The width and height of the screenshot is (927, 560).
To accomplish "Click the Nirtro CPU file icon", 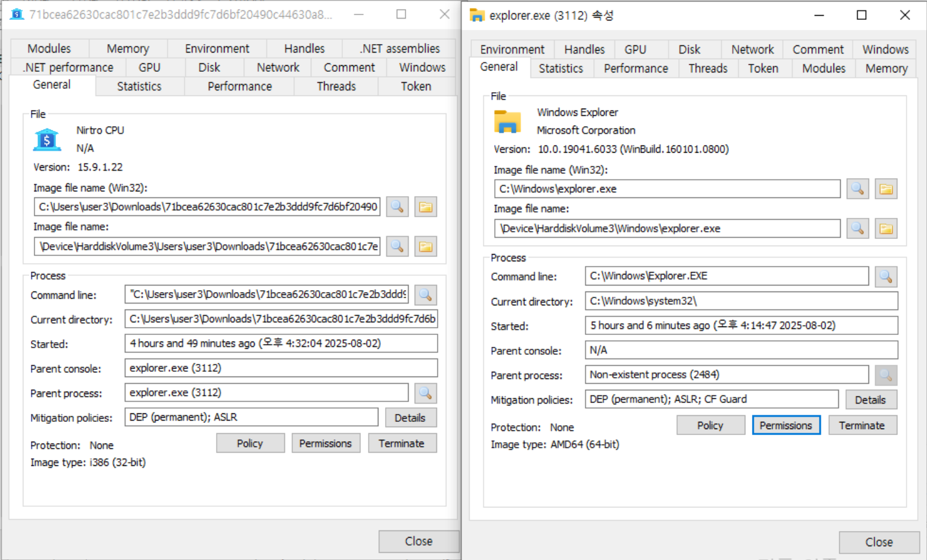I will pos(46,139).
